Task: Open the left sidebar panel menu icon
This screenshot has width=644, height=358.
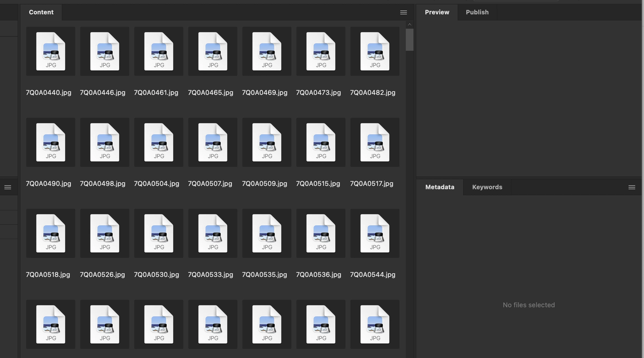Action: 8,187
